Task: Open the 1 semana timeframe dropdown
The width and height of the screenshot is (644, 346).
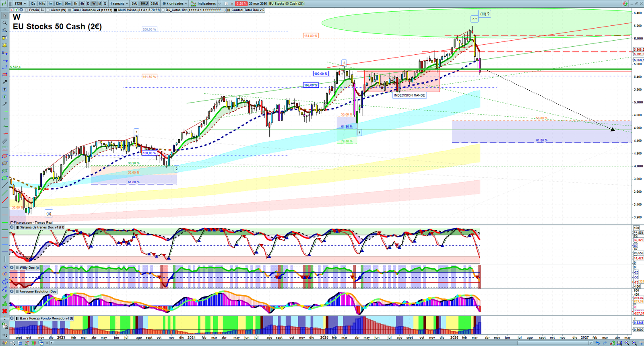Action: coord(119,4)
